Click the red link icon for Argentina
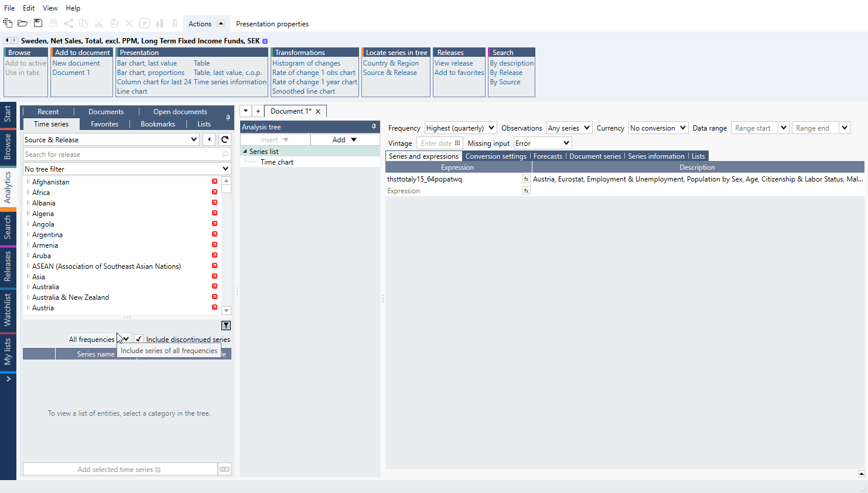The width and height of the screenshot is (868, 493). click(214, 234)
